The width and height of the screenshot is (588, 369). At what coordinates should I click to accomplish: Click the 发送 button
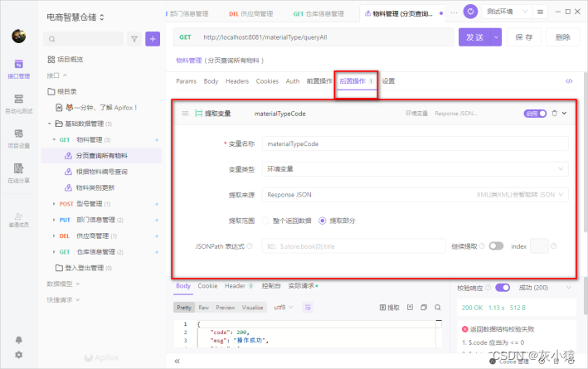point(474,37)
